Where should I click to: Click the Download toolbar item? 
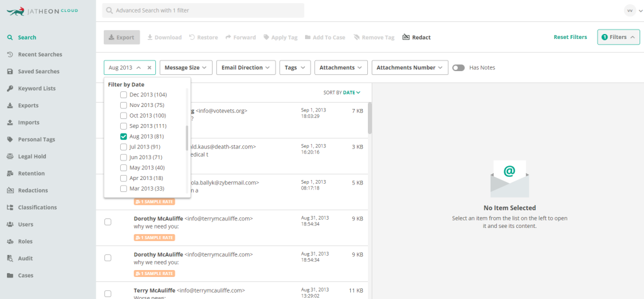[x=164, y=37]
